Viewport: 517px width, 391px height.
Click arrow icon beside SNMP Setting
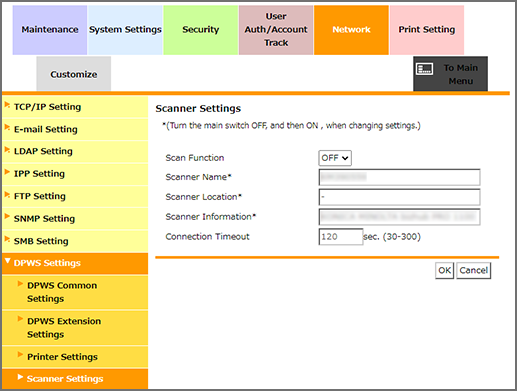(x=7, y=217)
